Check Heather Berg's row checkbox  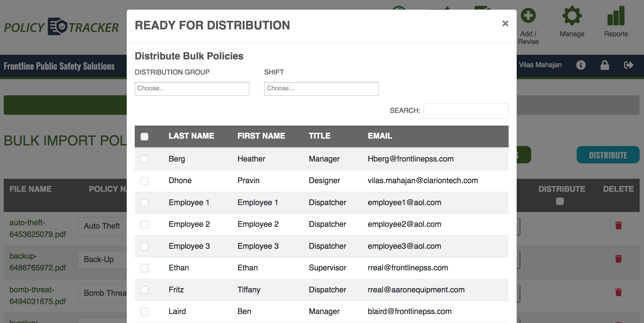pyautogui.click(x=144, y=159)
